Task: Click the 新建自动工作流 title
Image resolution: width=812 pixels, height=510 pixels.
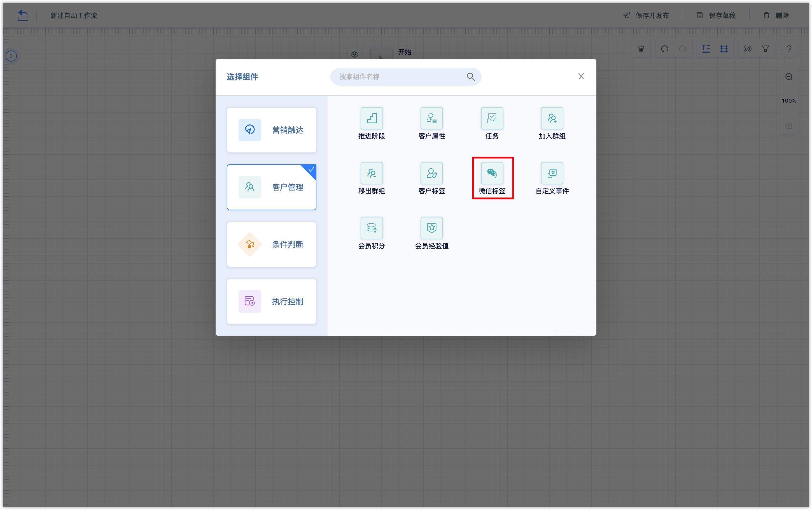Action: coord(74,15)
